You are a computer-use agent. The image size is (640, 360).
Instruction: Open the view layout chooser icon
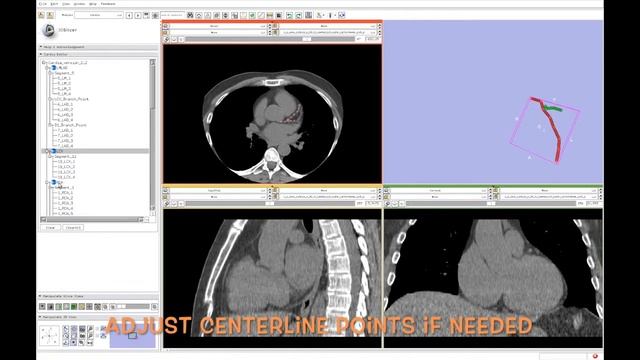pyautogui.click(x=309, y=15)
